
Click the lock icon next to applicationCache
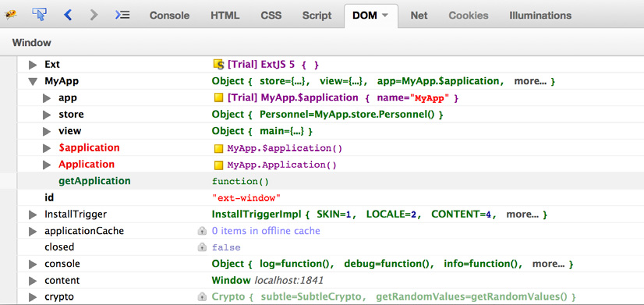tap(202, 232)
